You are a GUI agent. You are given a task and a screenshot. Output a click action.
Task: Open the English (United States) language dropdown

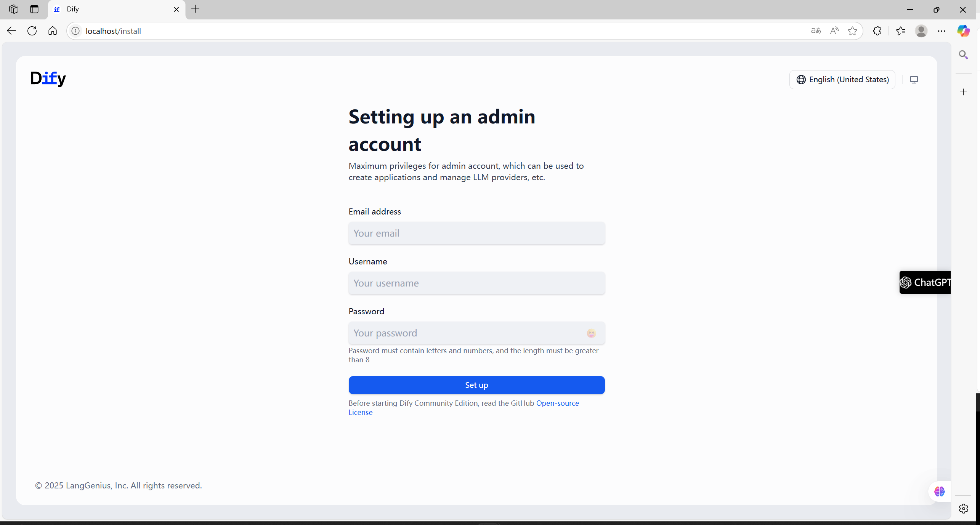click(842, 80)
